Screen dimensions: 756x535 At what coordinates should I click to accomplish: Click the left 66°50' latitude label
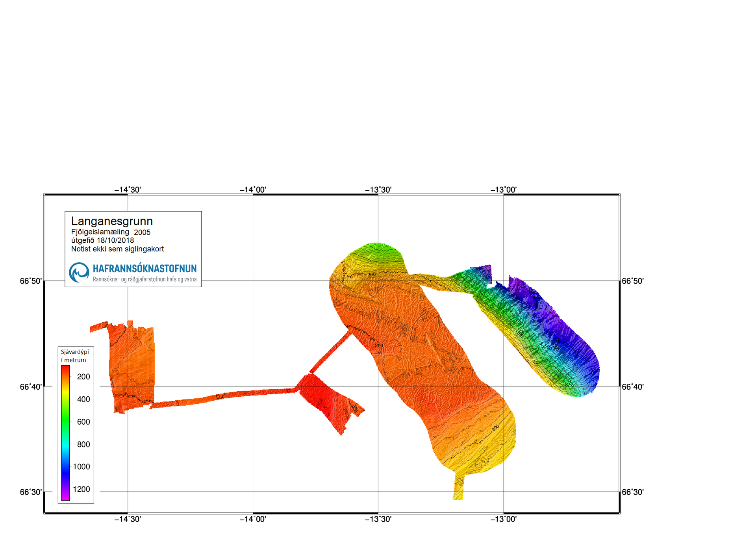tap(31, 281)
